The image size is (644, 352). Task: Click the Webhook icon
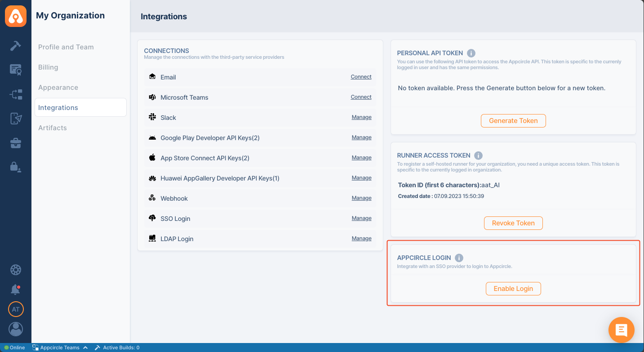(x=152, y=198)
